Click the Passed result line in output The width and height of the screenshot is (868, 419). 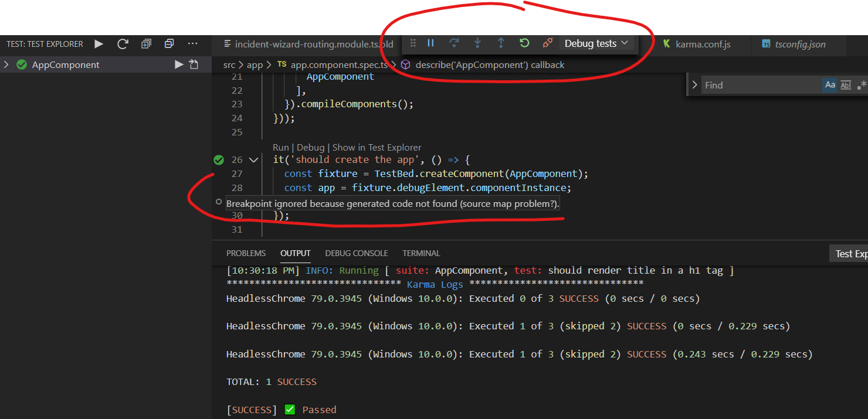pos(282,410)
